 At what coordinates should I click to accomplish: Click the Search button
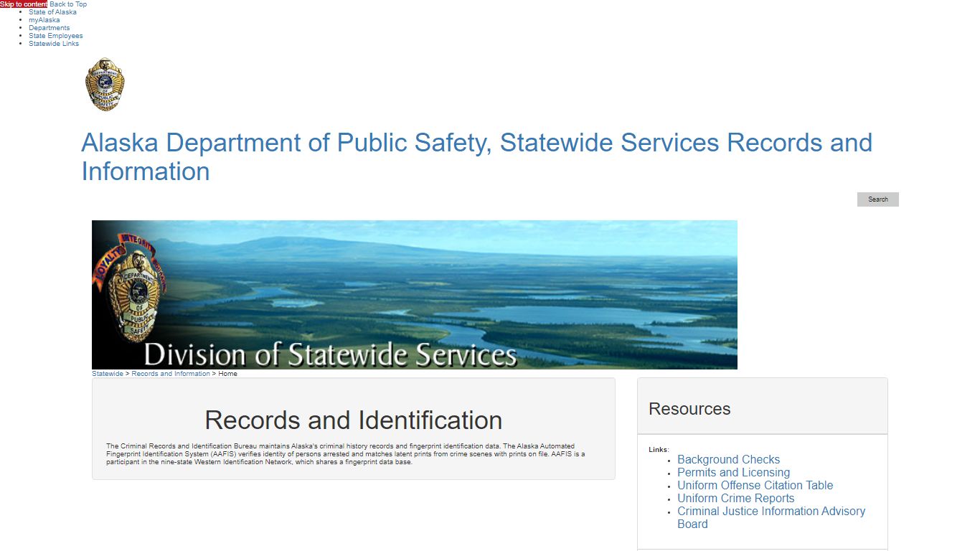click(x=877, y=199)
